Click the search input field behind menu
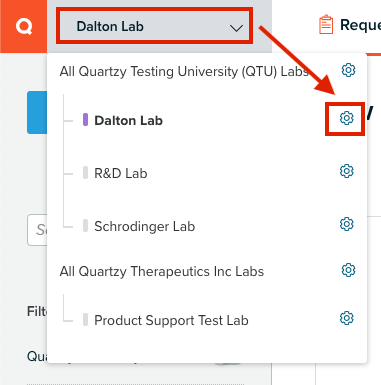The width and height of the screenshot is (381, 385). [x=37, y=230]
